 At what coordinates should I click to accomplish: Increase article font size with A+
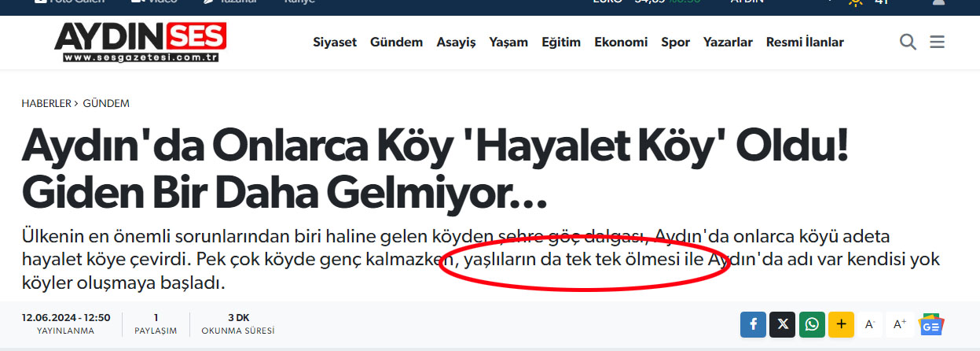point(900,324)
